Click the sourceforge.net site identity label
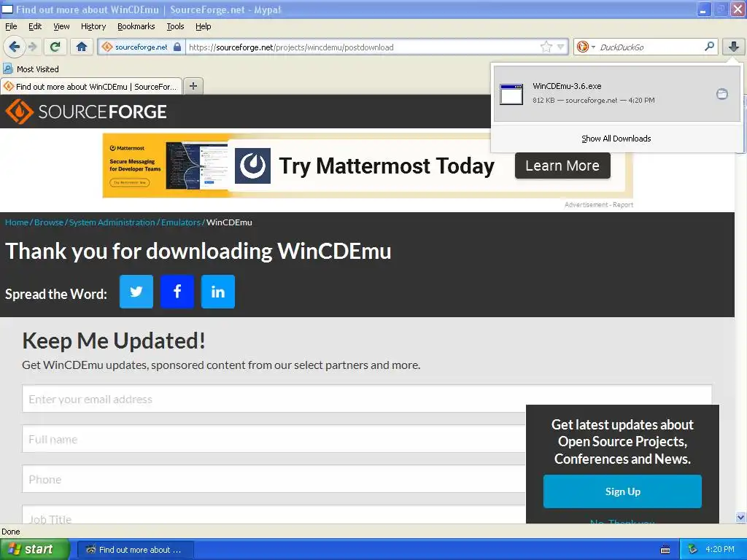The height and width of the screenshot is (560, 747). tap(141, 47)
